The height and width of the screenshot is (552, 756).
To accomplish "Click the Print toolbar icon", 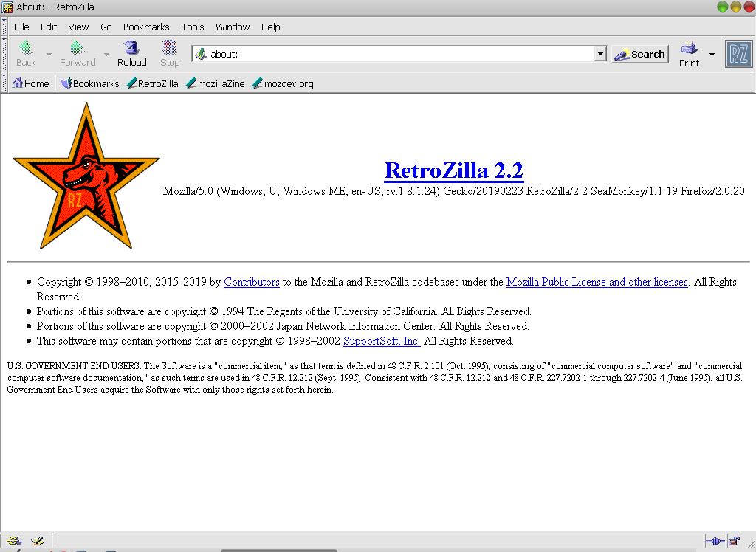I will pos(689,52).
